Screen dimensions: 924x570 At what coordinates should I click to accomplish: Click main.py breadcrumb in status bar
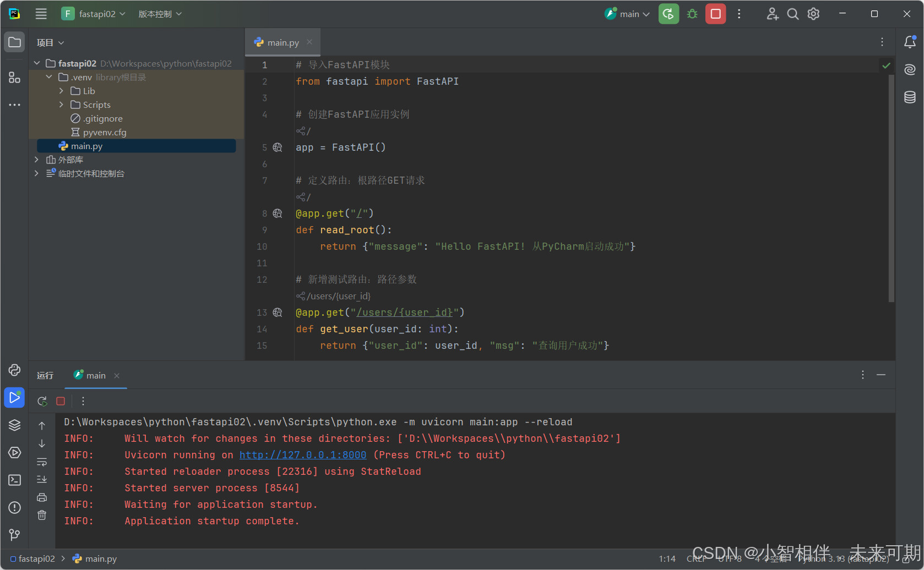95,558
